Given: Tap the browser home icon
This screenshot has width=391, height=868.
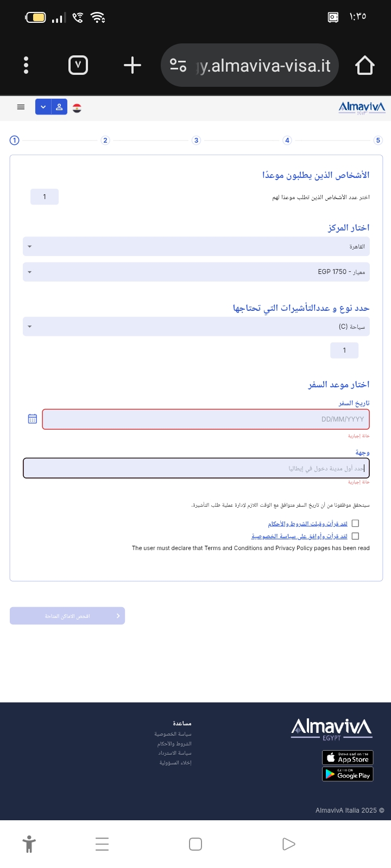Looking at the screenshot, I should 364,66.
